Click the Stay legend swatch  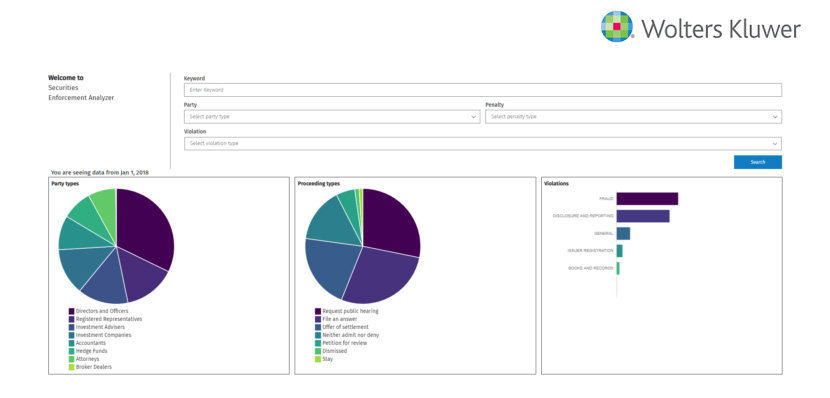[x=318, y=359]
